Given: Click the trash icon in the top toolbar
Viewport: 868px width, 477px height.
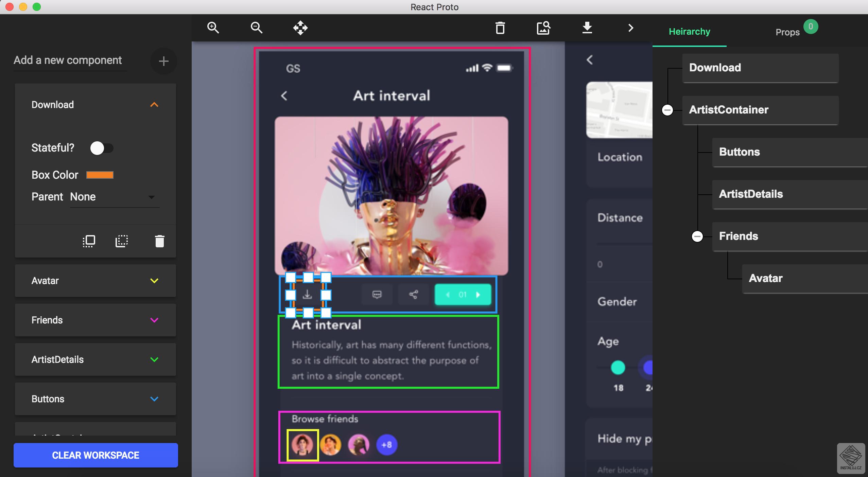Looking at the screenshot, I should point(500,28).
